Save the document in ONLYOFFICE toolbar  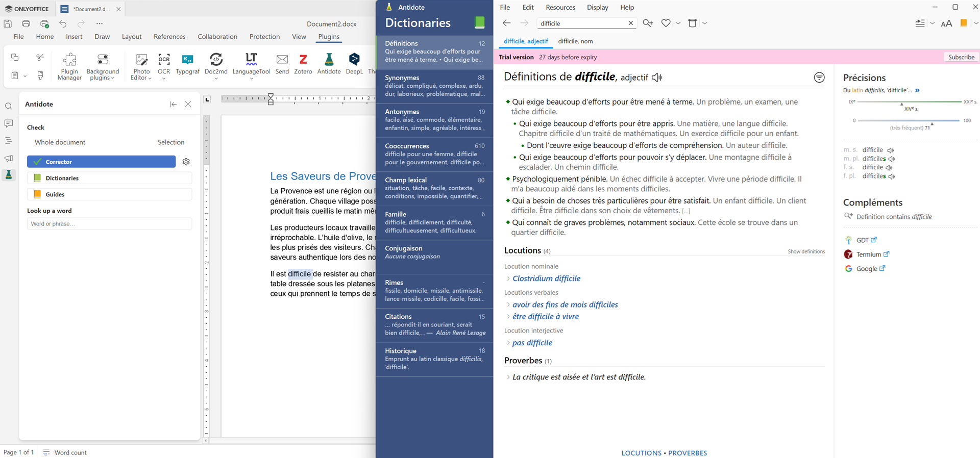[8, 23]
